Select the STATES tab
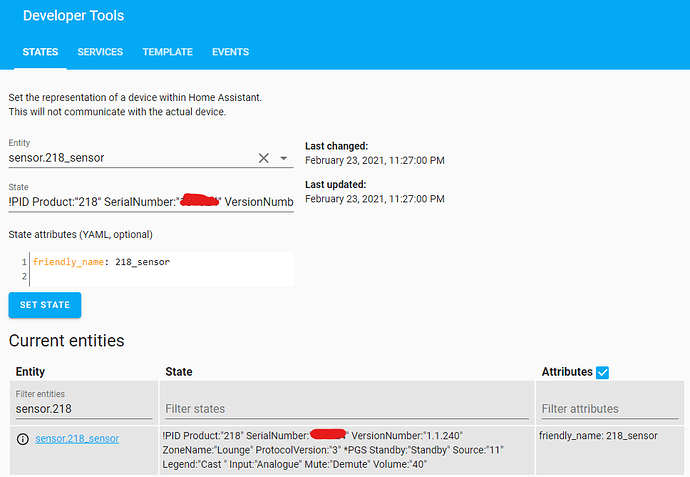 pos(40,52)
